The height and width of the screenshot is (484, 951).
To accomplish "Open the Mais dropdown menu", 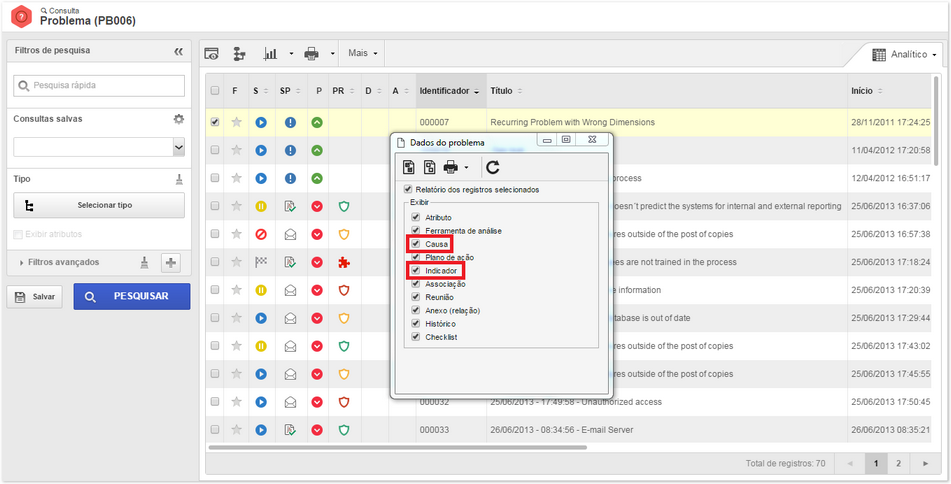I will [x=363, y=53].
